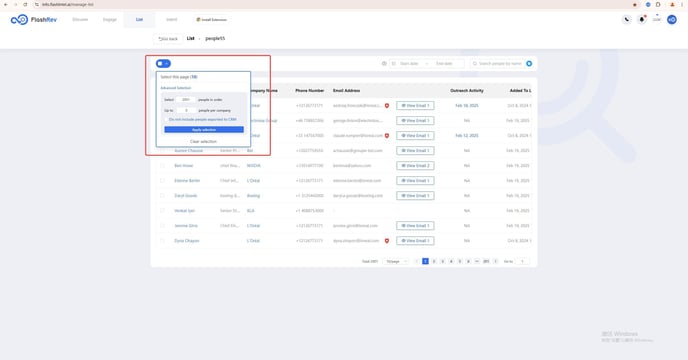Screen dimensions: 688x360
Task: Click the Go back button
Action: (168, 39)
